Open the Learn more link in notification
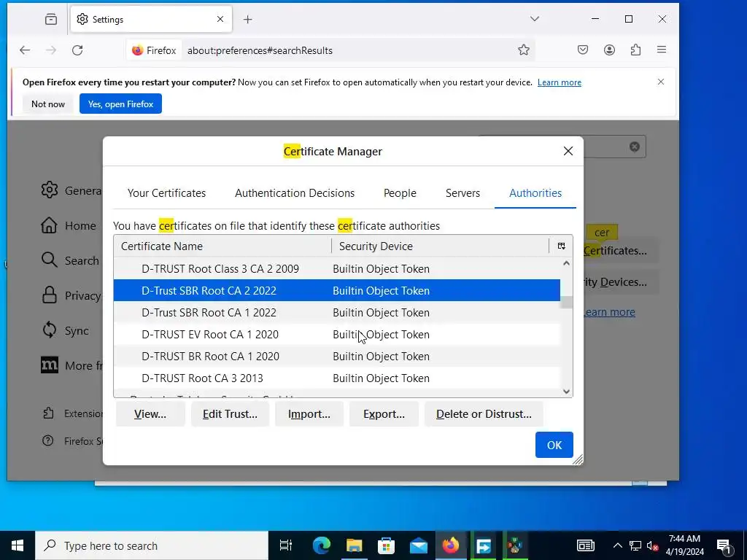 (x=560, y=82)
